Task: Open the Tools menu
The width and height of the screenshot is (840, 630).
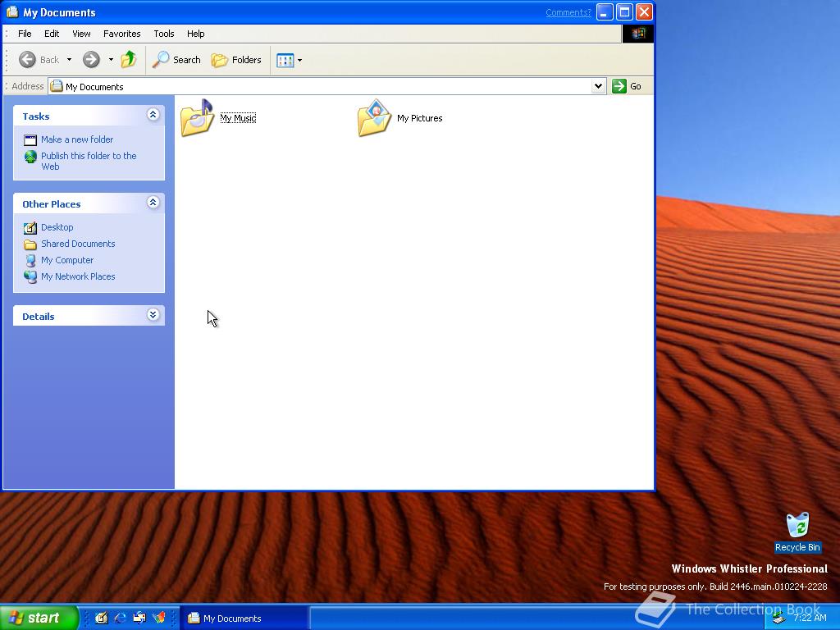Action: click(164, 33)
